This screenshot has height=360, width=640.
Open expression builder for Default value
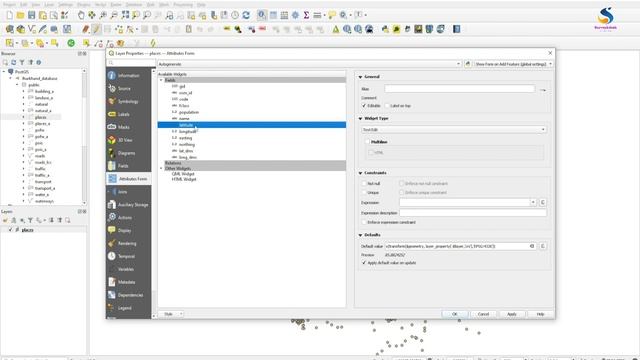click(542, 246)
